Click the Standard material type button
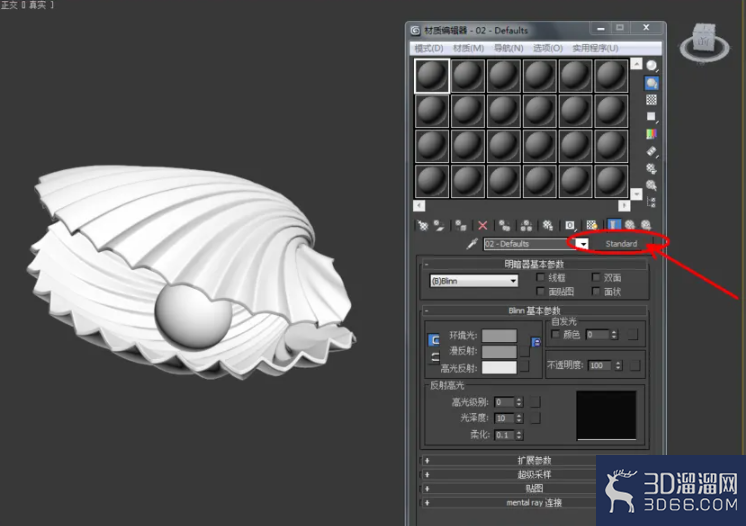Screen dimensions: 746x526 (621, 244)
